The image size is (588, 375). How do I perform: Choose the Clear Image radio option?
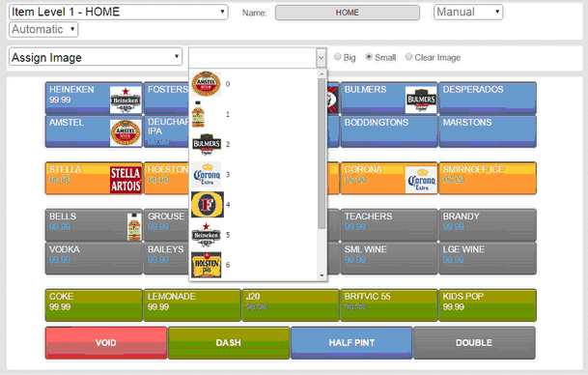(x=408, y=57)
